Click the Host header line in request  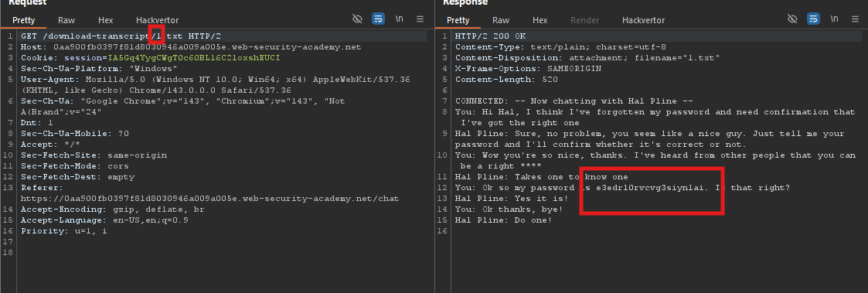[190, 47]
